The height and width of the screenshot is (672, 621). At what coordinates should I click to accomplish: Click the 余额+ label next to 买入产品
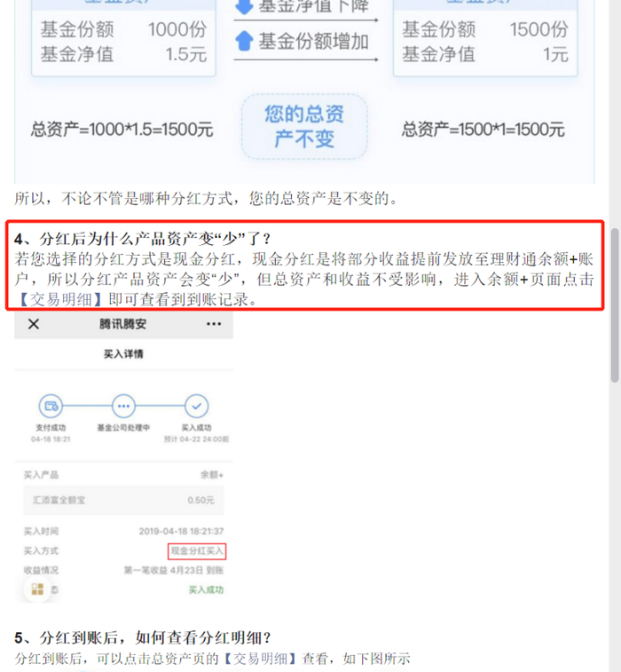coord(212,475)
